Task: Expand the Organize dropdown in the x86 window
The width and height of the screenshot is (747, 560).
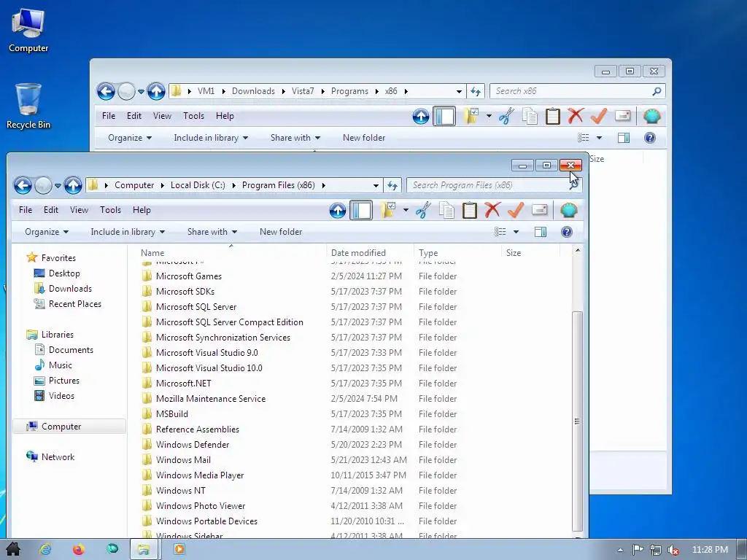Action: point(130,138)
